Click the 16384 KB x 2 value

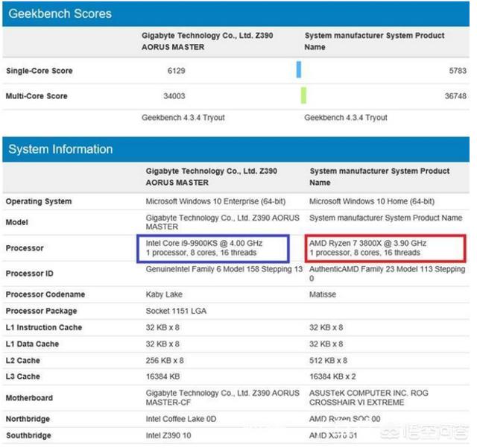332,376
